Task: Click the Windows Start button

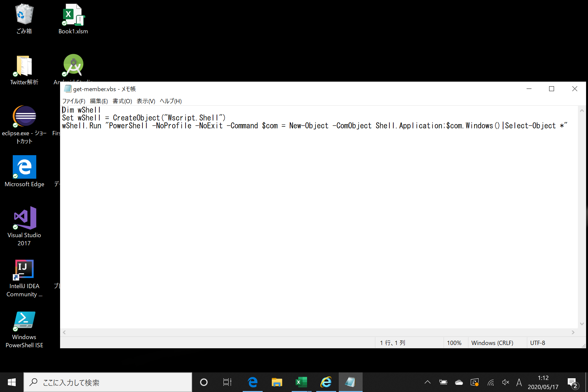Action: 11,382
